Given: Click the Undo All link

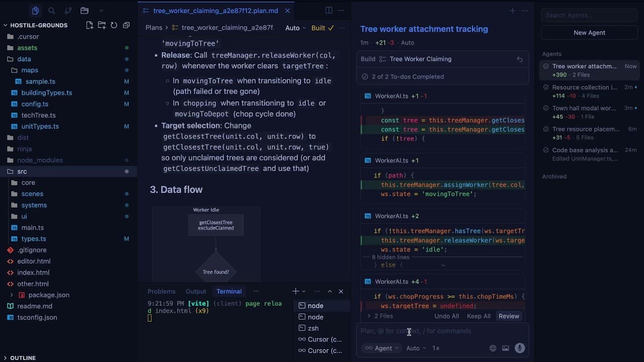Looking at the screenshot, I should (x=446, y=316).
